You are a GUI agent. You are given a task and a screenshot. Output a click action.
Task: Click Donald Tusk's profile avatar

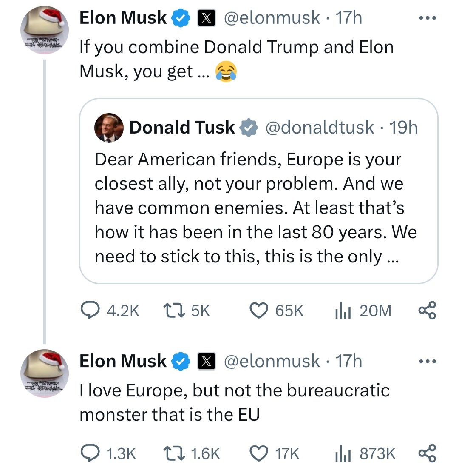click(109, 128)
